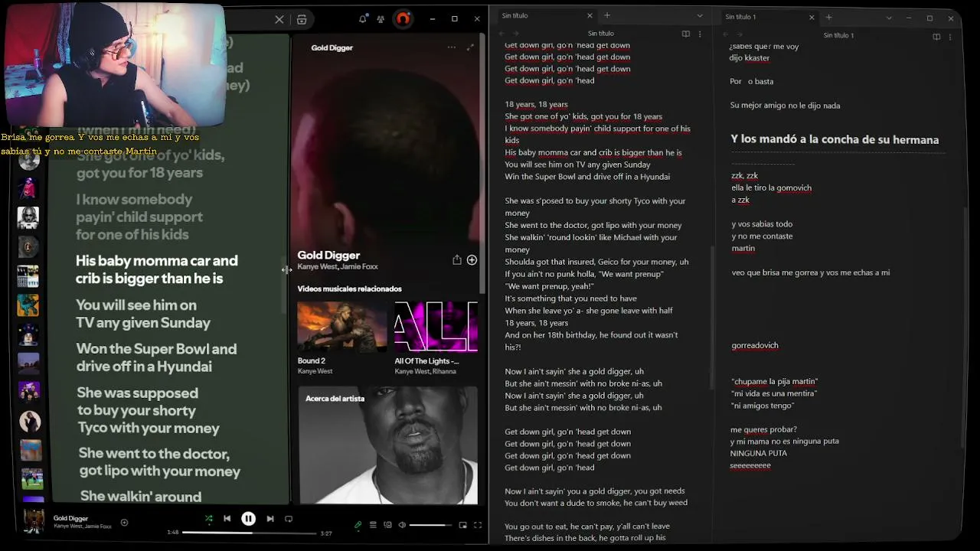The width and height of the screenshot is (980, 551).
Task: Enter full screen in Spotify player
Action: (x=477, y=525)
